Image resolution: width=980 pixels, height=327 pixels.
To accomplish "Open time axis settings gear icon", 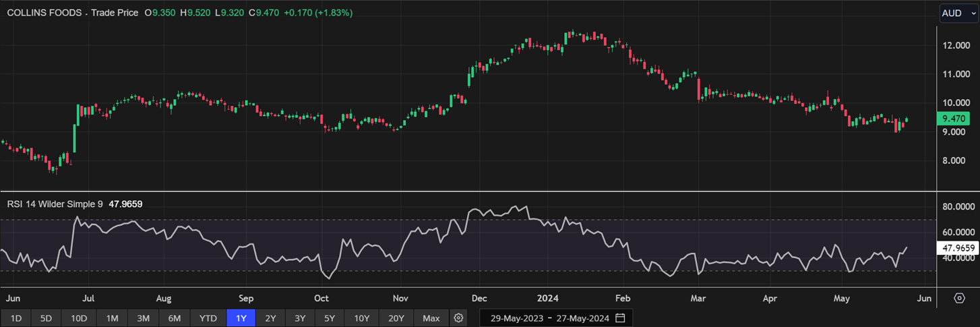I will click(x=959, y=298).
